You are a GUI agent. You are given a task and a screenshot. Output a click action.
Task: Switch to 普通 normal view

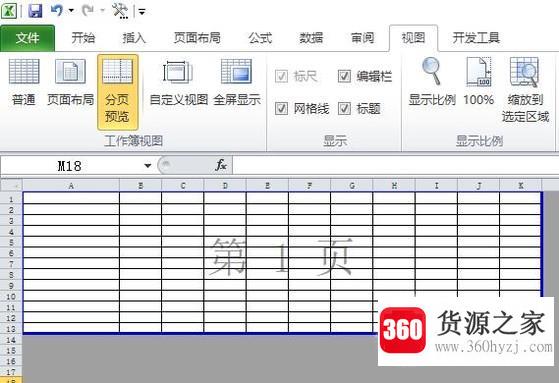24,83
